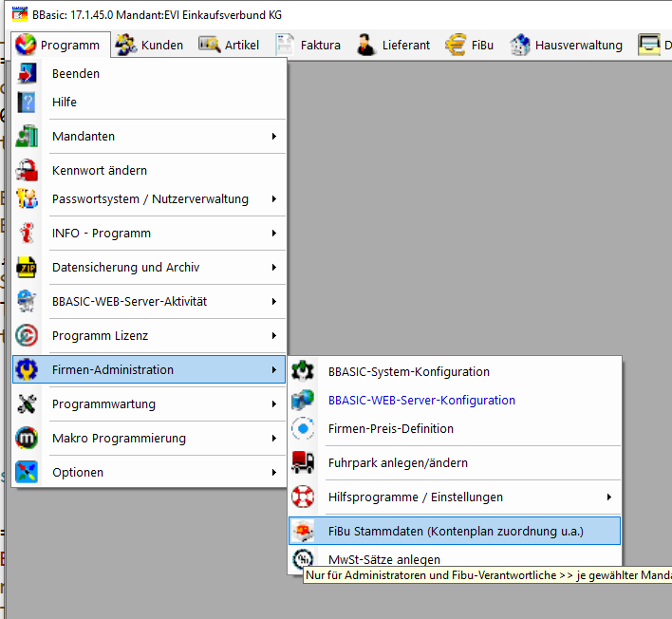Click the Programm Lizenz copyright icon
Image resolution: width=672 pixels, height=619 pixels.
(27, 336)
